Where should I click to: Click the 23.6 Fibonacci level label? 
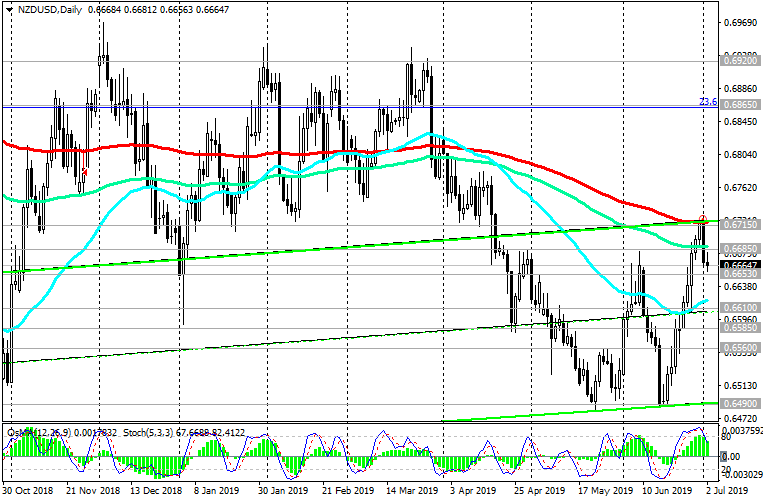[x=705, y=102]
